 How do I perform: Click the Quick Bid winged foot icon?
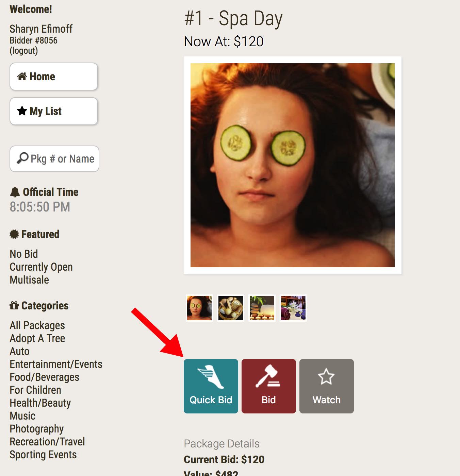point(211,376)
